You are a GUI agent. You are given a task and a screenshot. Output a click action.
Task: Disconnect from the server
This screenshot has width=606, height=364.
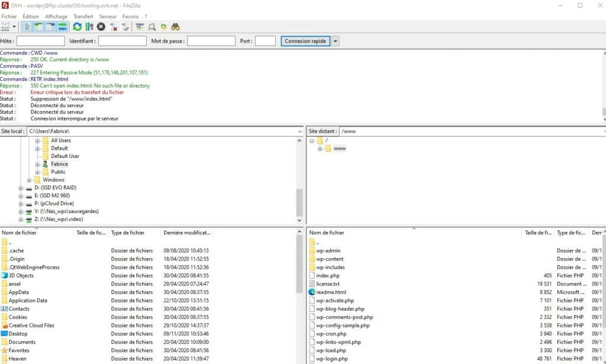click(113, 27)
